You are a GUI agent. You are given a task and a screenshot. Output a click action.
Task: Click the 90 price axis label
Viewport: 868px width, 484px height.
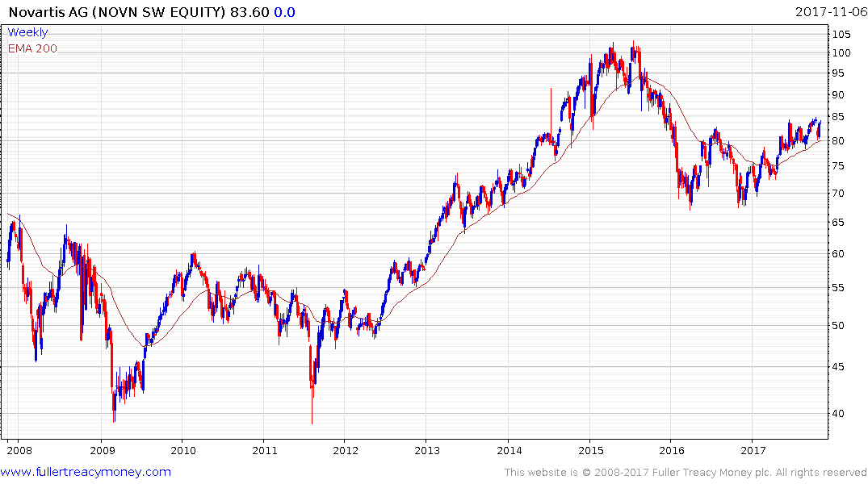pos(838,95)
